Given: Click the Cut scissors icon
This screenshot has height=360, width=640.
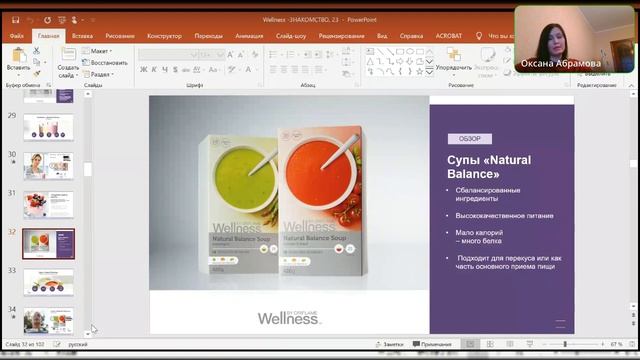Looking at the screenshot, I should 36,51.
